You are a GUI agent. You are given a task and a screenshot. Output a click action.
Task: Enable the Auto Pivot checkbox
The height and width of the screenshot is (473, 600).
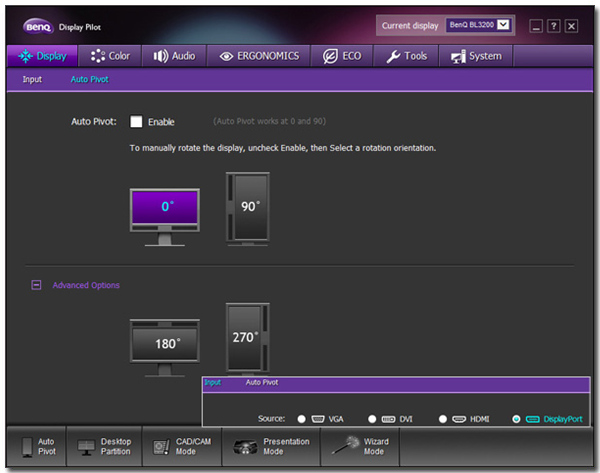point(136,122)
